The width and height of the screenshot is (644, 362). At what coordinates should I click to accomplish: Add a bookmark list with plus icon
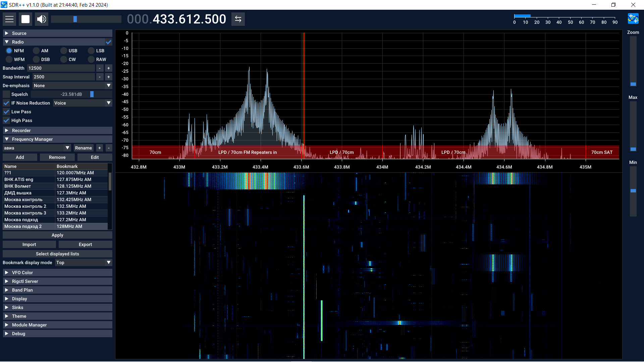point(99,148)
